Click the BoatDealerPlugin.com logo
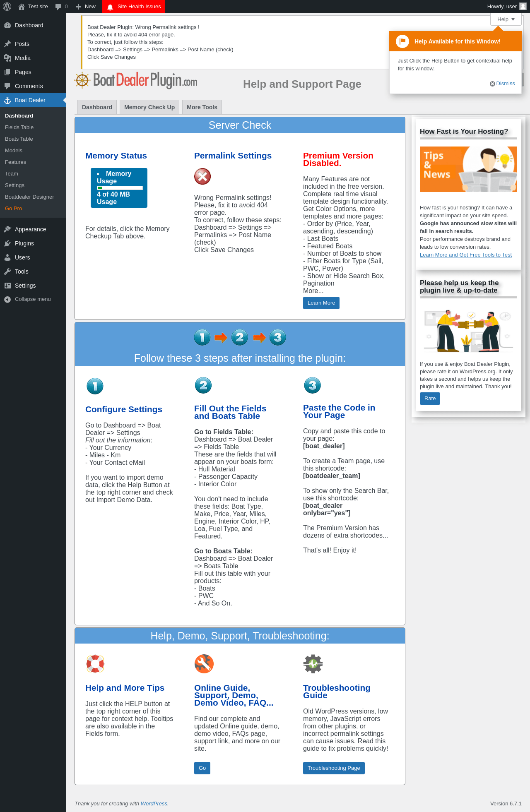Viewport: 530px width, 812px height. tap(136, 80)
